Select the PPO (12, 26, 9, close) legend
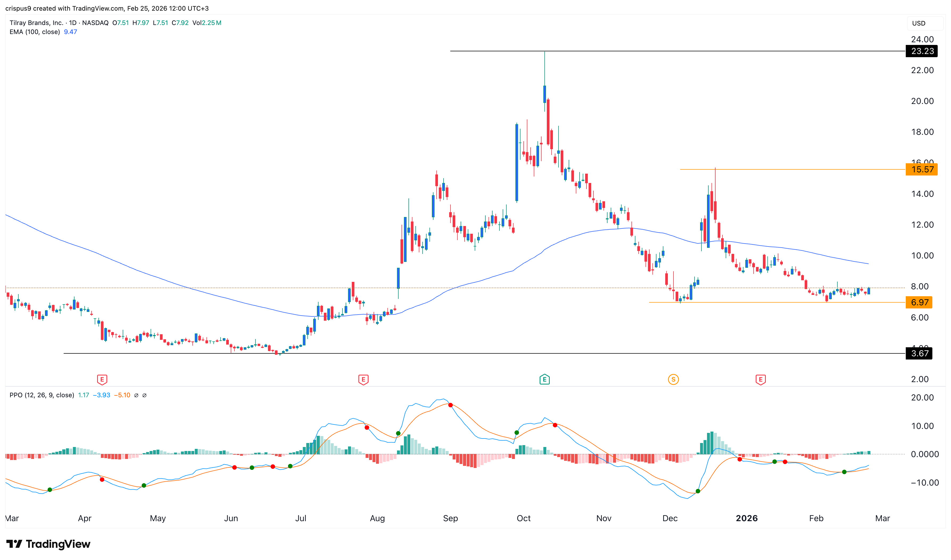Image resolution: width=951 pixels, height=560 pixels. coord(42,395)
